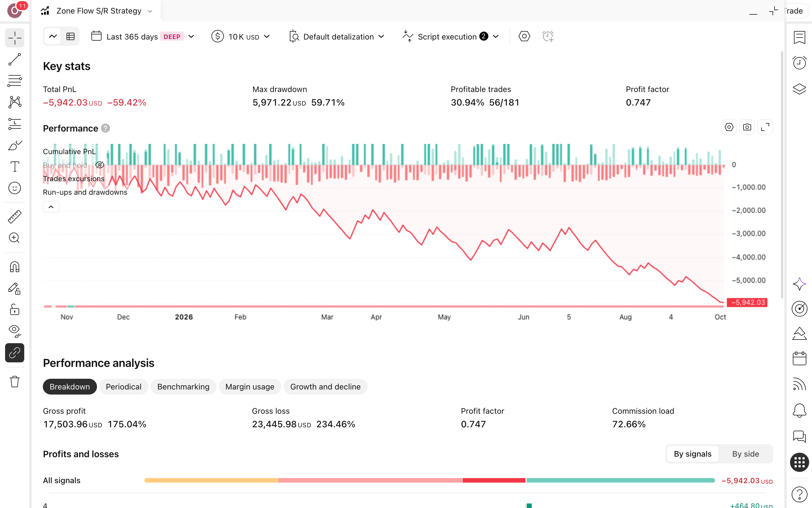Select the trend line drawing tool
The height and width of the screenshot is (508, 812).
click(15, 60)
